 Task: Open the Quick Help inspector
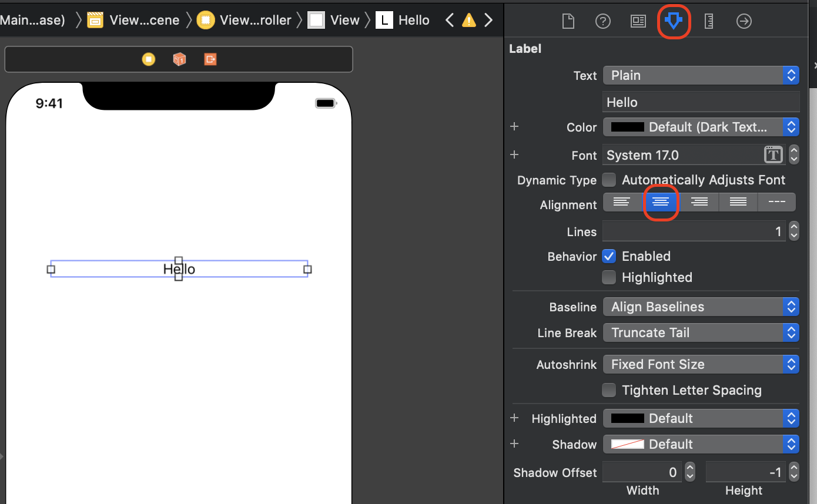point(603,21)
